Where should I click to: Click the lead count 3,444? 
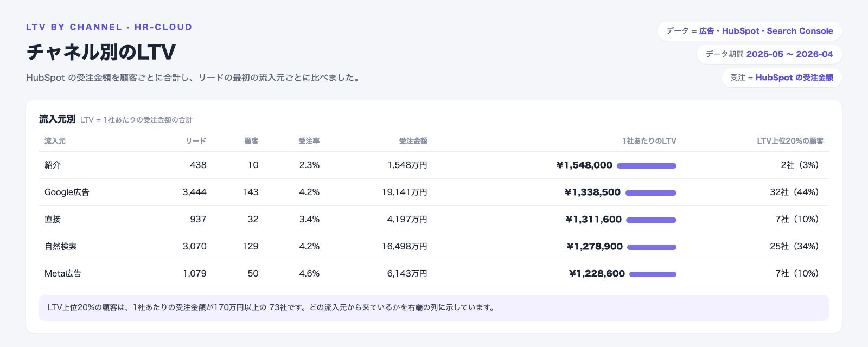pyautogui.click(x=195, y=192)
